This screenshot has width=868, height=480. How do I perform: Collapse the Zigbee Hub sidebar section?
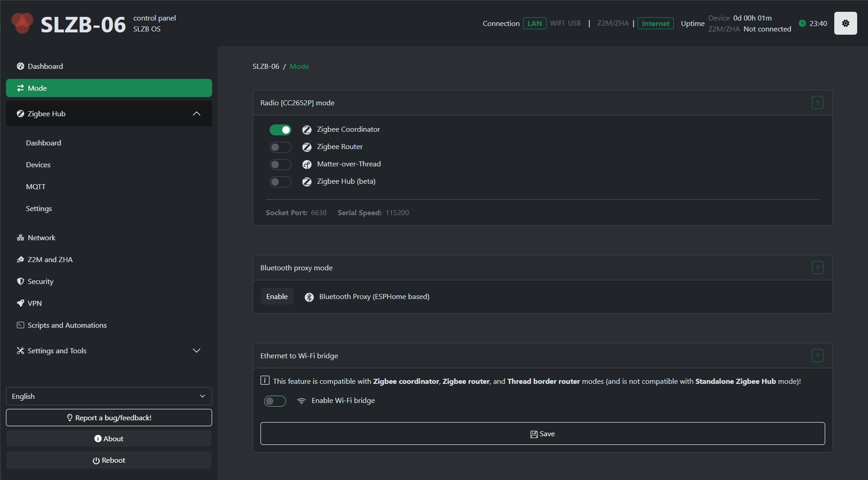coord(197,114)
